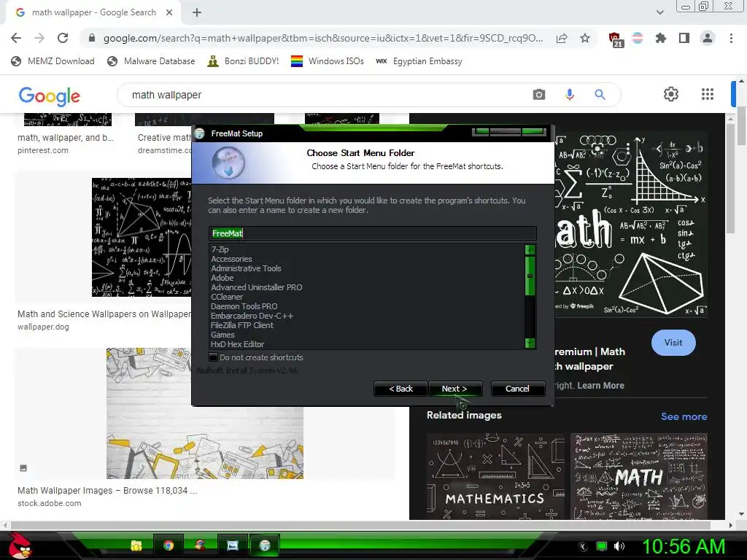This screenshot has width=747, height=560.
Task: Open Google quick settings gear
Action: 671,94
